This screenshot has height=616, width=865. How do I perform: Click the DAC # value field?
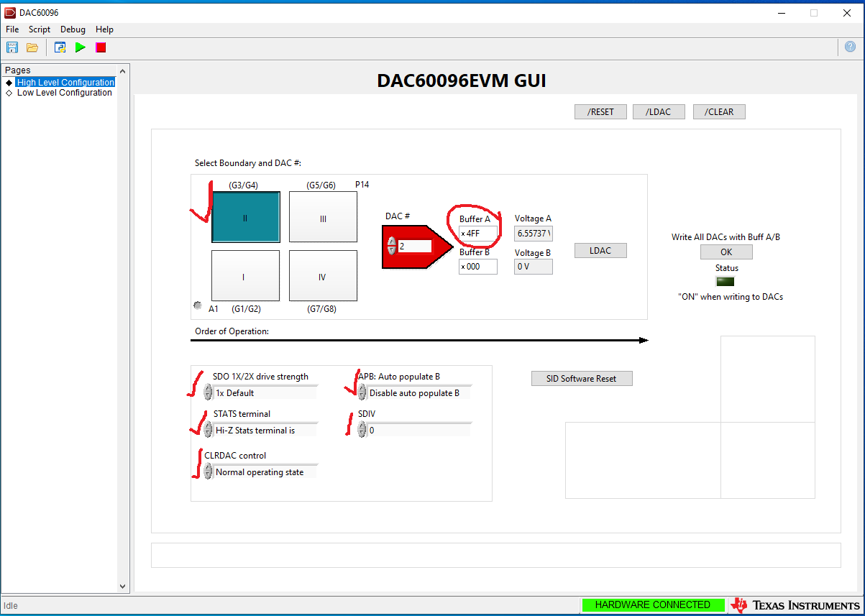coord(415,246)
